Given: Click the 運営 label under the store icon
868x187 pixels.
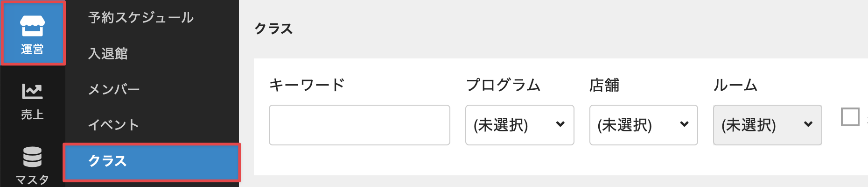Looking at the screenshot, I should [x=32, y=49].
